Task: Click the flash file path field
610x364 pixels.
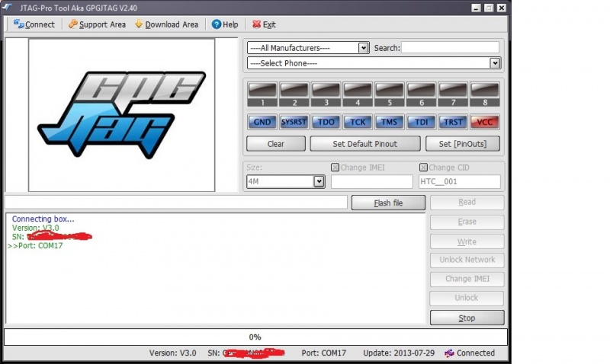Action: coord(176,203)
